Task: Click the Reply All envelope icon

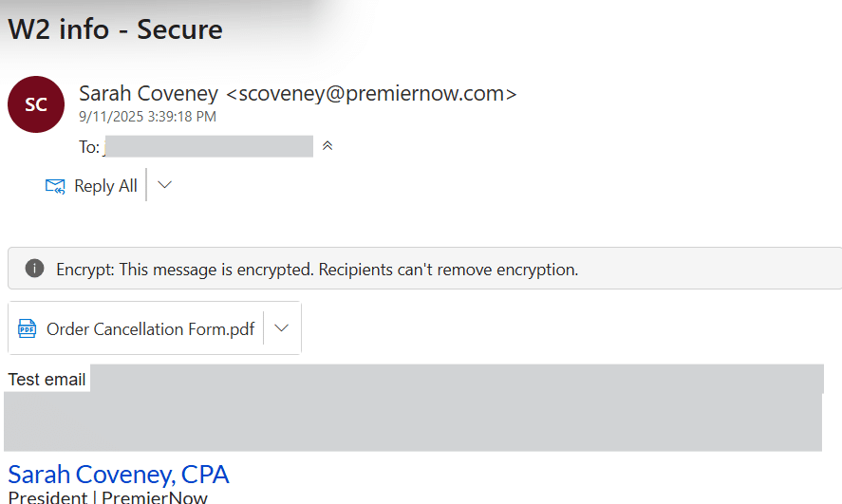Action: pyautogui.click(x=55, y=186)
